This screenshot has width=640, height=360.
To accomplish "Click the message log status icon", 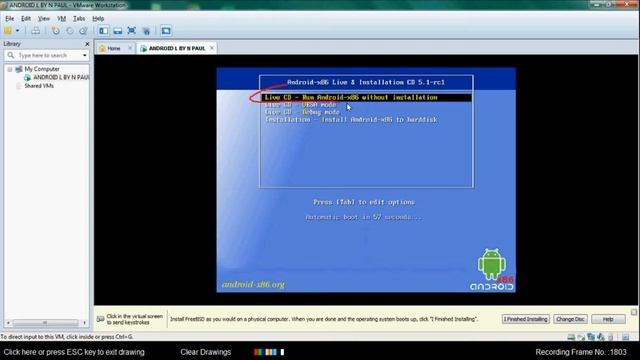I will [x=626, y=337].
